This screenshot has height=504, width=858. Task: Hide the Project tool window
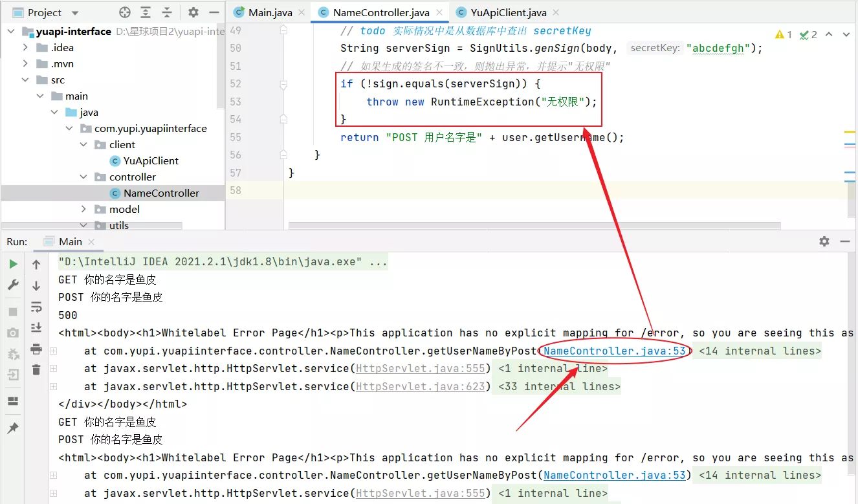(x=213, y=12)
